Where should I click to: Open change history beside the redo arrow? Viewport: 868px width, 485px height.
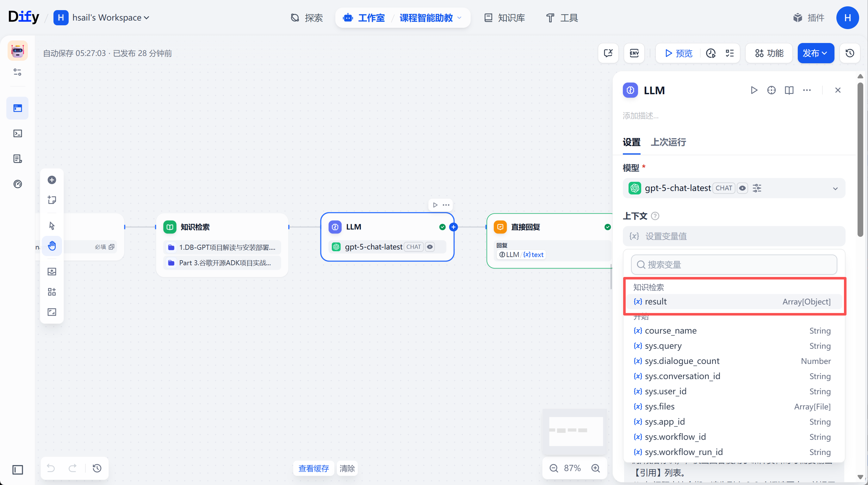point(97,468)
